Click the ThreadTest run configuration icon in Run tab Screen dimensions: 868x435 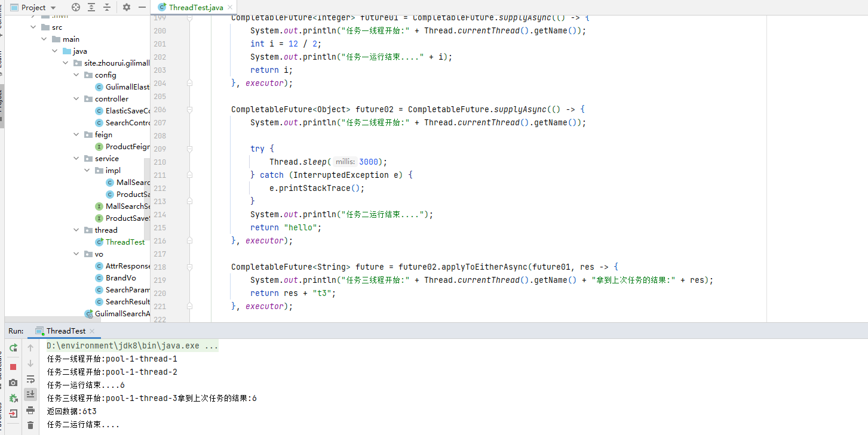click(40, 331)
